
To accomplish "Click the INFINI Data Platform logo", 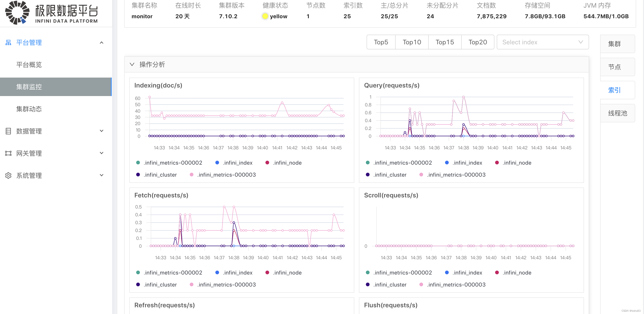I will pos(17,12).
